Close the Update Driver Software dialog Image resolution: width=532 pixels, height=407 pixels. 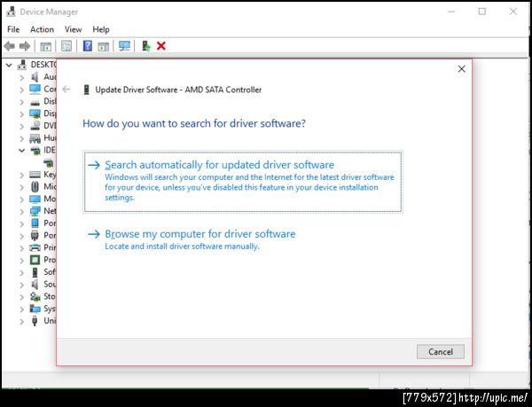point(461,69)
